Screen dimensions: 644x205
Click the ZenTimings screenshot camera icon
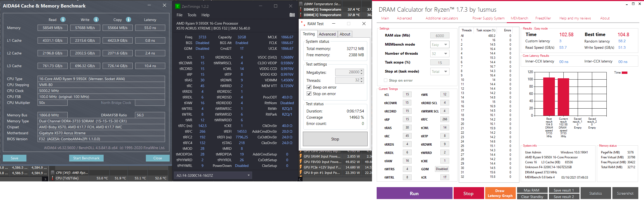click(292, 15)
